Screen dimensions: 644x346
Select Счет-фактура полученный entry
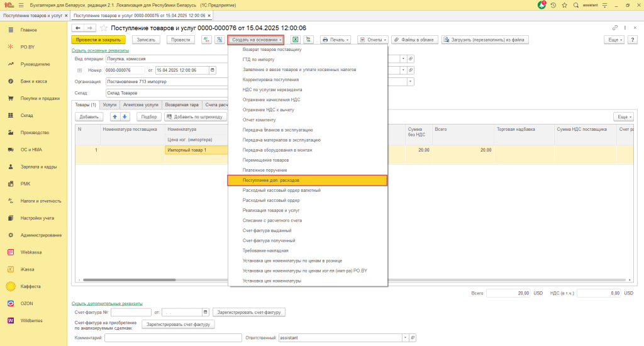pyautogui.click(x=308, y=241)
